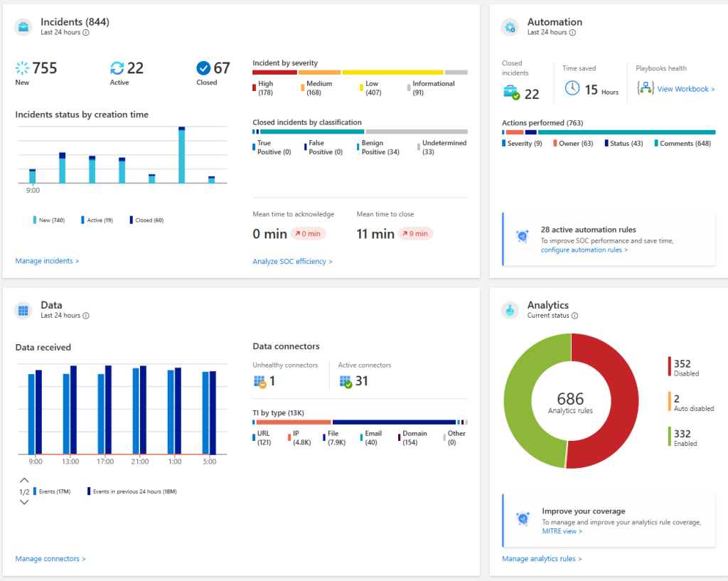Click configure automation rules link

coord(584,250)
